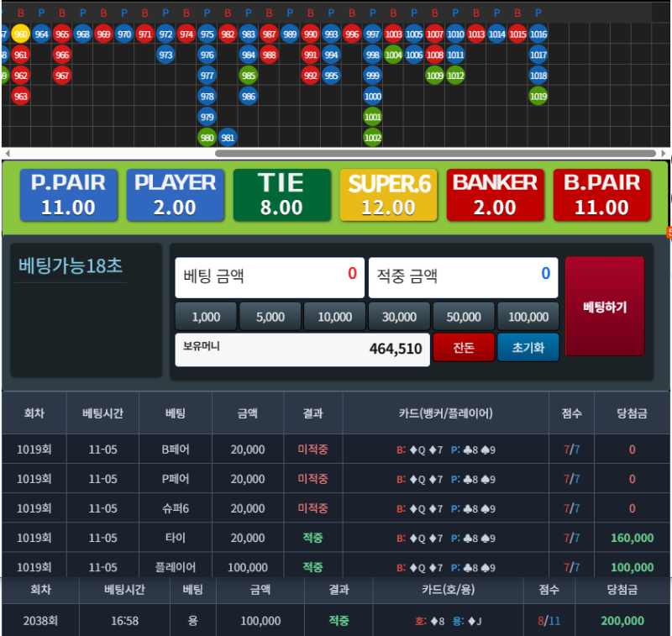Select the yellow SUPER.6 12.00 bet
Viewport: 672px width, 636px height.
(x=388, y=195)
